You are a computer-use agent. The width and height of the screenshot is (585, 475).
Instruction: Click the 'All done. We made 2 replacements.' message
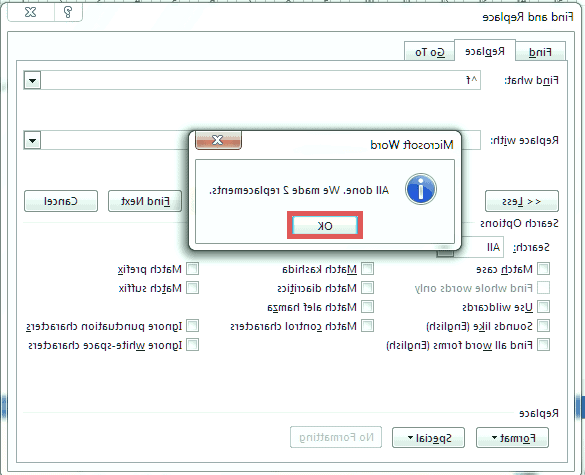pyautogui.click(x=299, y=190)
